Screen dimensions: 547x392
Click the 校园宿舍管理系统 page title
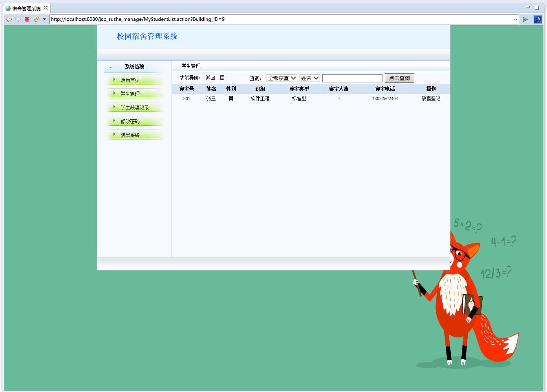147,36
